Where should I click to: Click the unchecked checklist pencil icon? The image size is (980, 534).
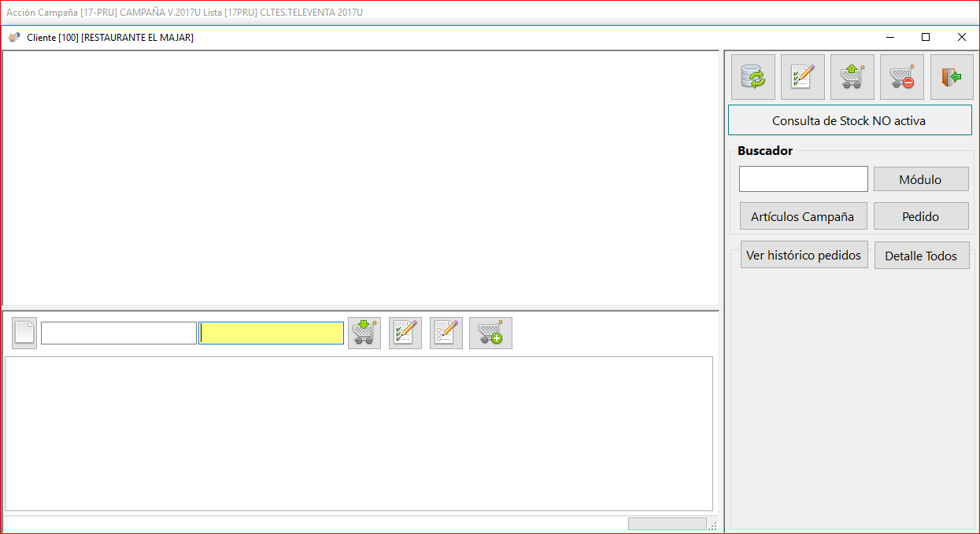446,333
